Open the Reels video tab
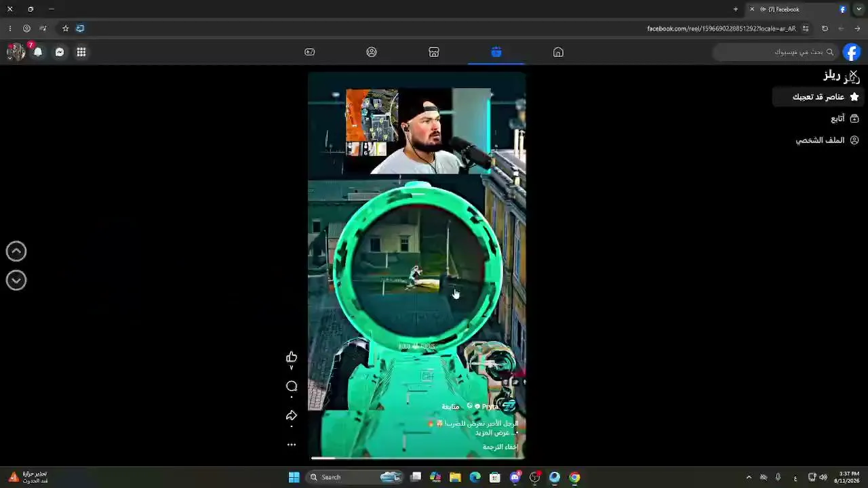 (496, 52)
